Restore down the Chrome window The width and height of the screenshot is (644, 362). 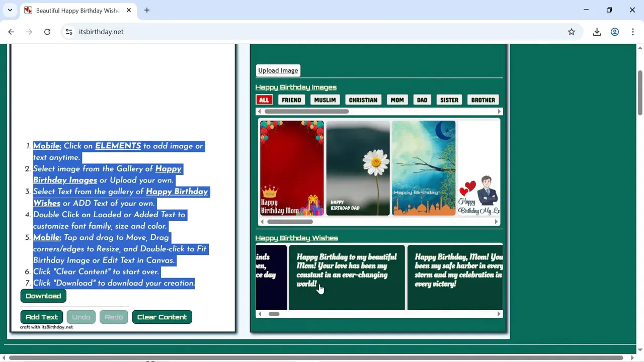click(x=609, y=10)
